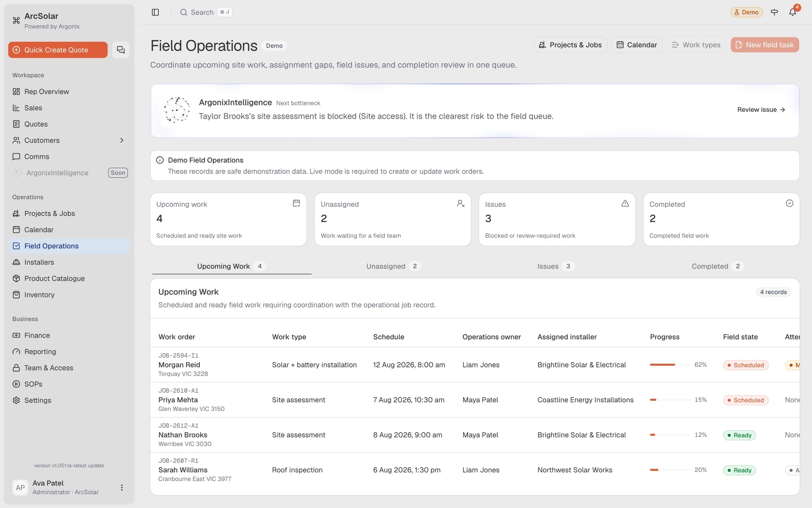
Task: Open Finance in sidebar
Action: (69, 335)
